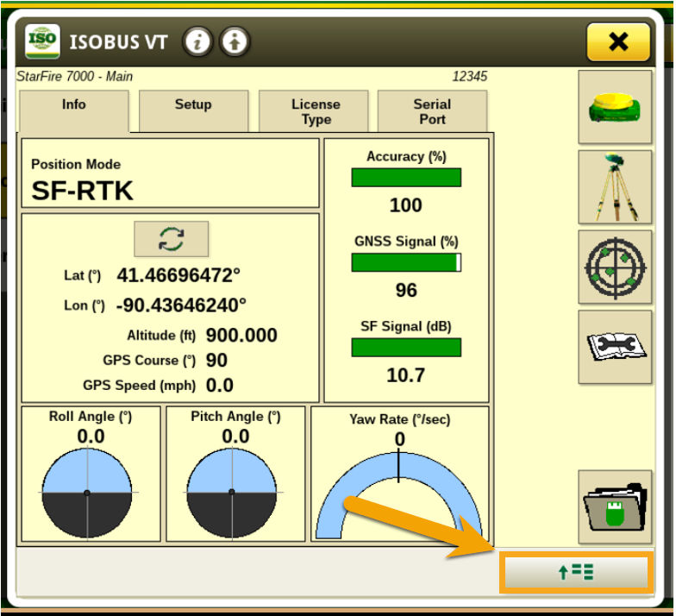Open the diagnostics wrench book icon
The image size is (676, 616).
[615, 347]
